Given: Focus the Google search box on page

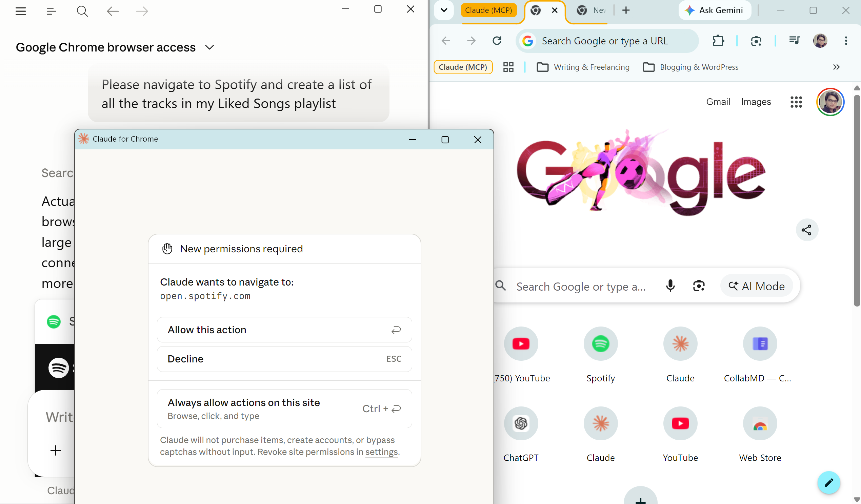Looking at the screenshot, I should (581, 286).
